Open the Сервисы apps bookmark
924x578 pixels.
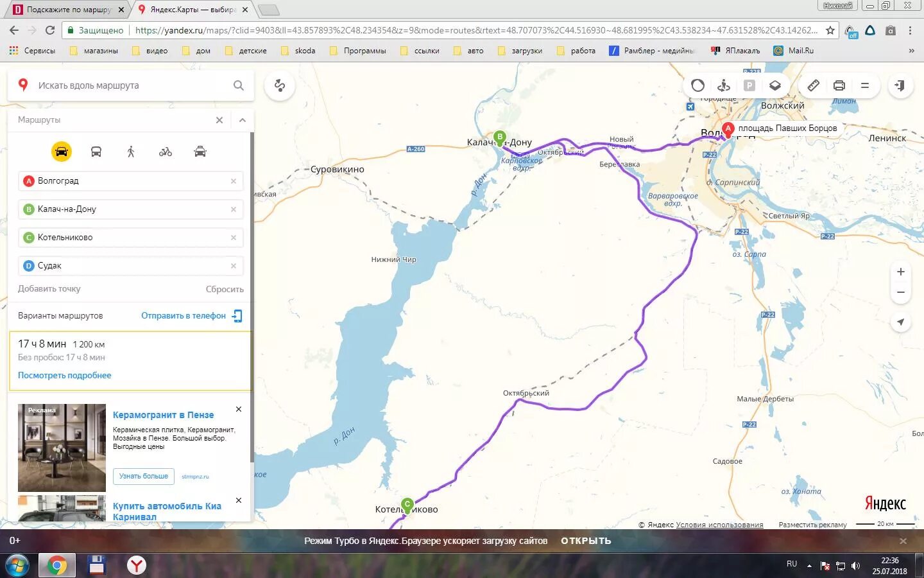(32, 51)
